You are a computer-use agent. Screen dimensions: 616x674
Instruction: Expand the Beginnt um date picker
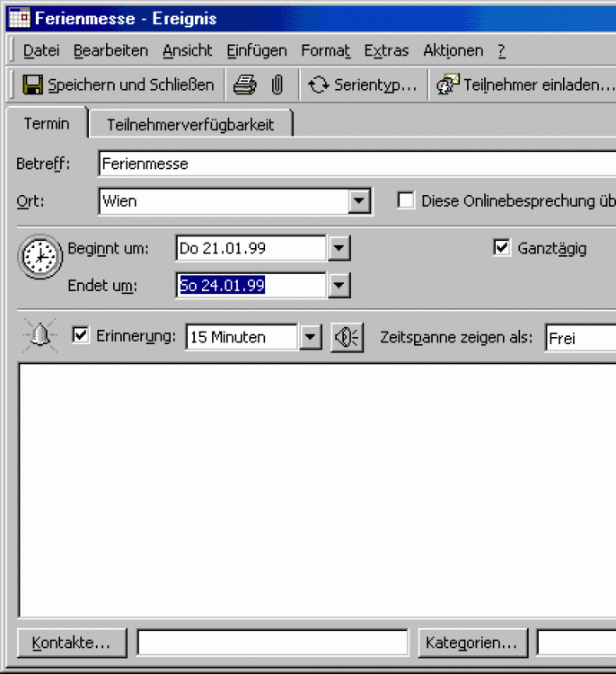339,248
